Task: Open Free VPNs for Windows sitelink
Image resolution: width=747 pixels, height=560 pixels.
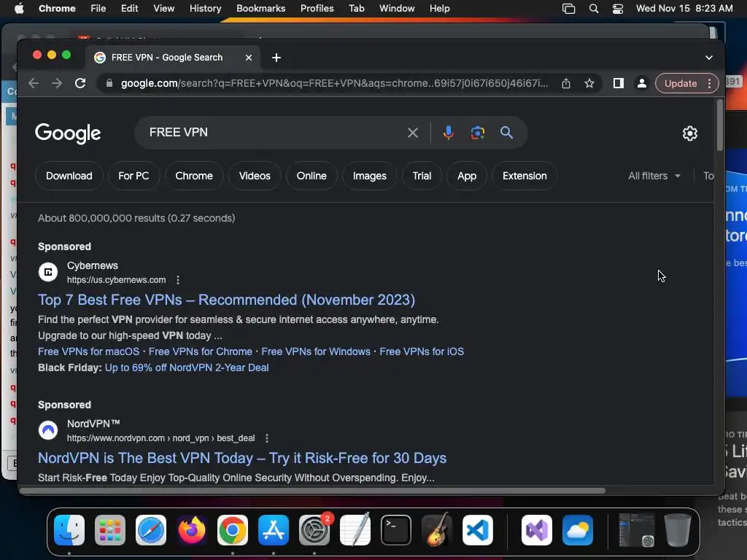Action: pos(315,352)
